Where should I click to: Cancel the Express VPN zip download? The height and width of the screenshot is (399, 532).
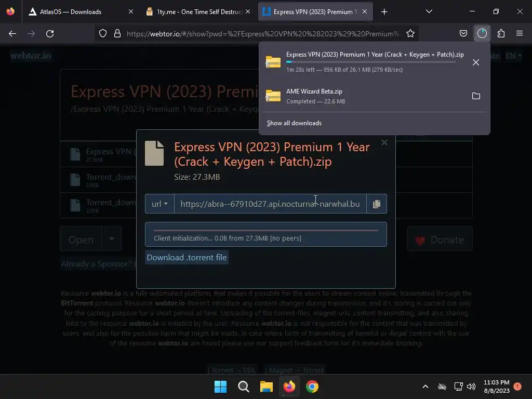pyautogui.click(x=476, y=62)
